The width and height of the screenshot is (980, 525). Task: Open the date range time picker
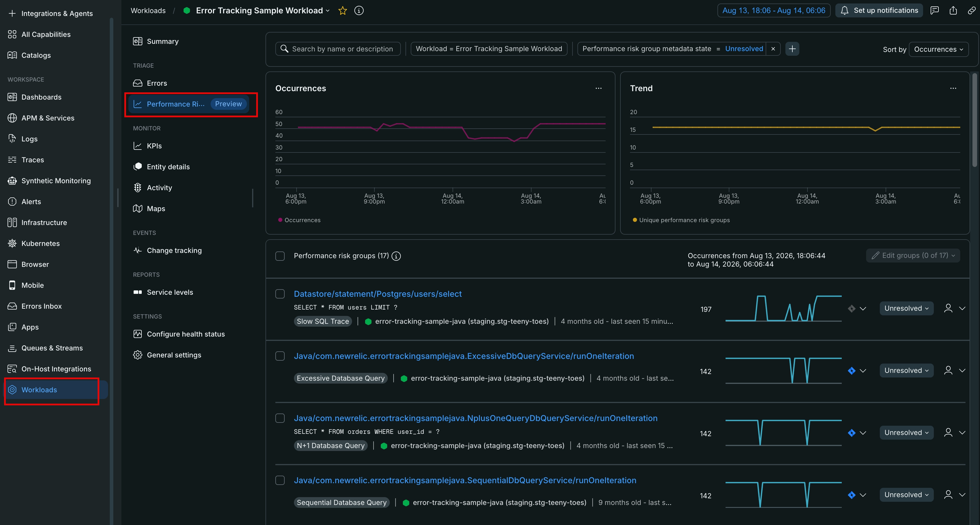(x=773, y=11)
